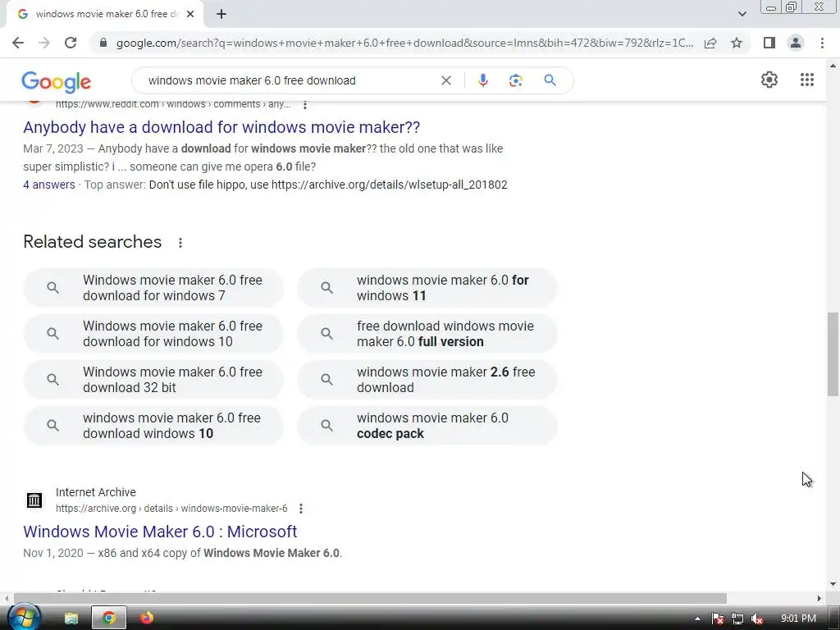
Task: Open the '4 answers' link
Action: (48, 185)
